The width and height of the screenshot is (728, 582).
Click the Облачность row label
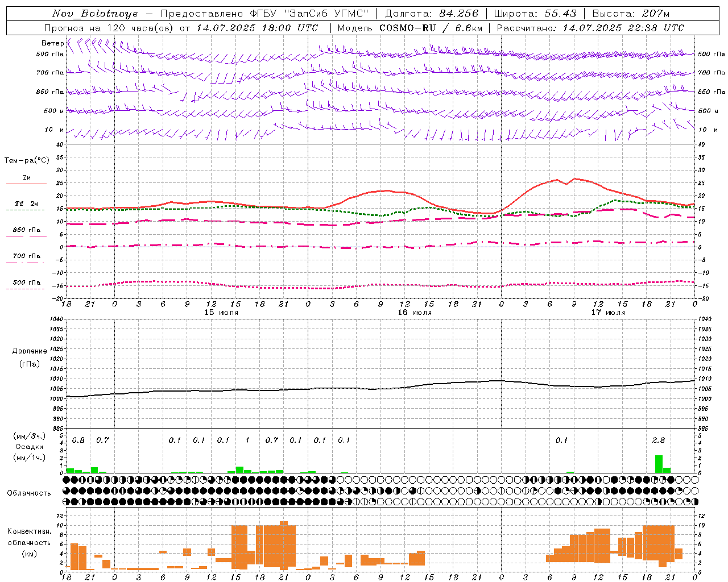(x=29, y=493)
